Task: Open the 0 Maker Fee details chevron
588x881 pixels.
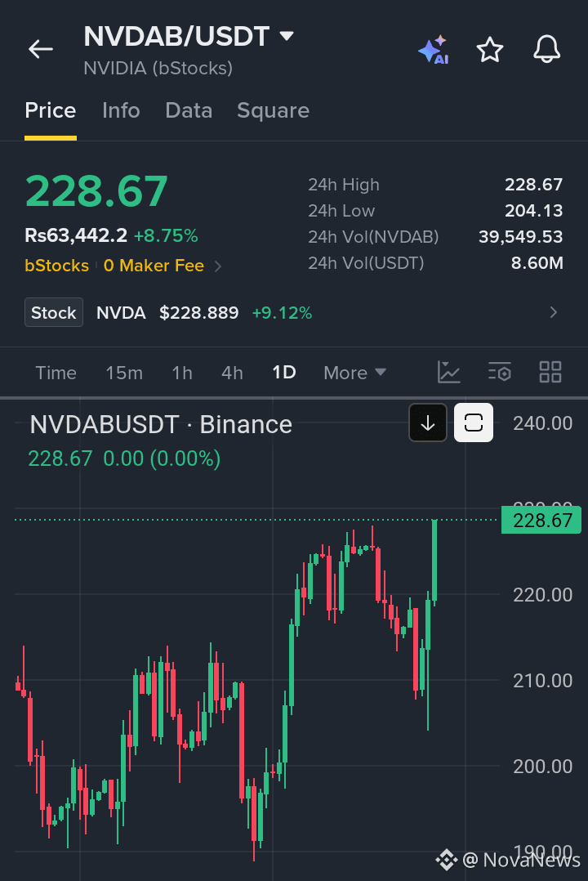Action: point(219,266)
